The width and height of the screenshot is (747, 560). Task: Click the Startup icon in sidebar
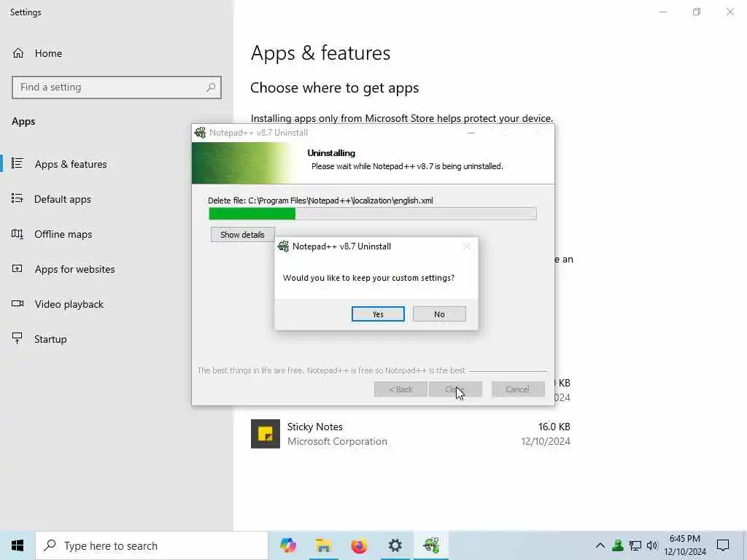pos(18,338)
